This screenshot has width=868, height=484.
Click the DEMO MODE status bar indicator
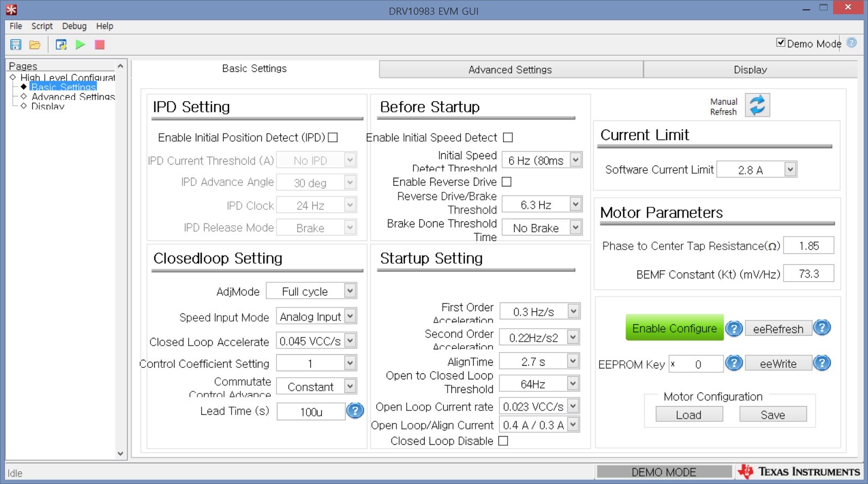(x=664, y=471)
